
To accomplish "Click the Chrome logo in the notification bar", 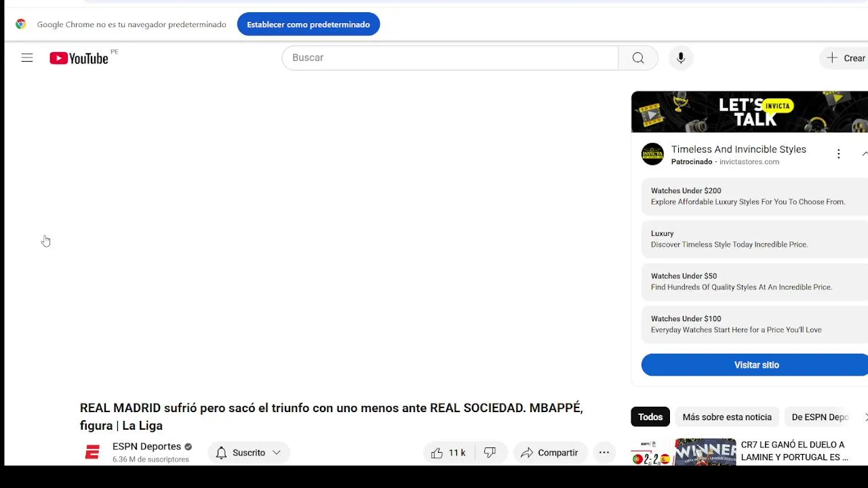I will (x=21, y=24).
